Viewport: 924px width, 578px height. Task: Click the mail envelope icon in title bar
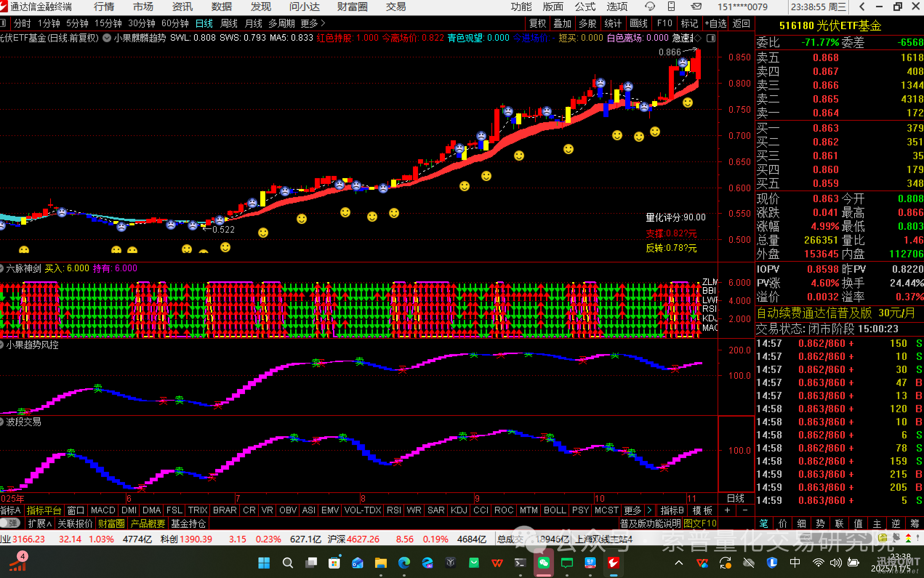click(696, 6)
